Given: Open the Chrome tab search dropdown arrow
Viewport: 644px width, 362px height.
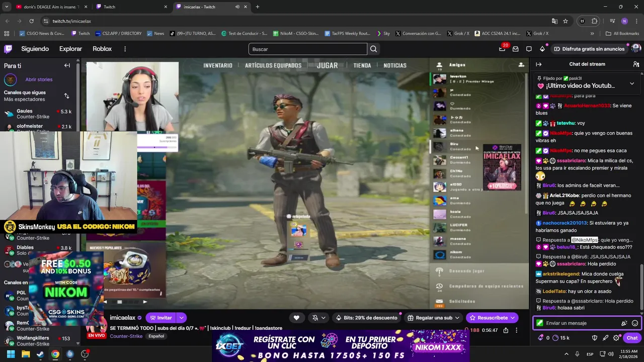Looking at the screenshot, I should (x=7, y=7).
